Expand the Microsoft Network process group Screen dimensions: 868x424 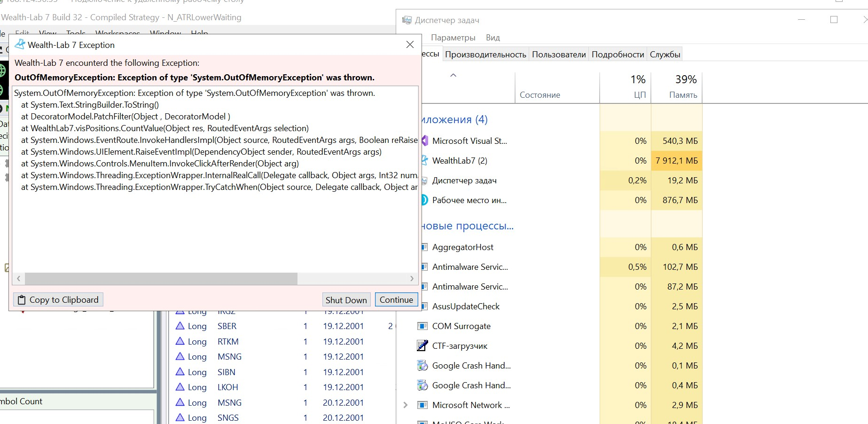click(x=406, y=405)
